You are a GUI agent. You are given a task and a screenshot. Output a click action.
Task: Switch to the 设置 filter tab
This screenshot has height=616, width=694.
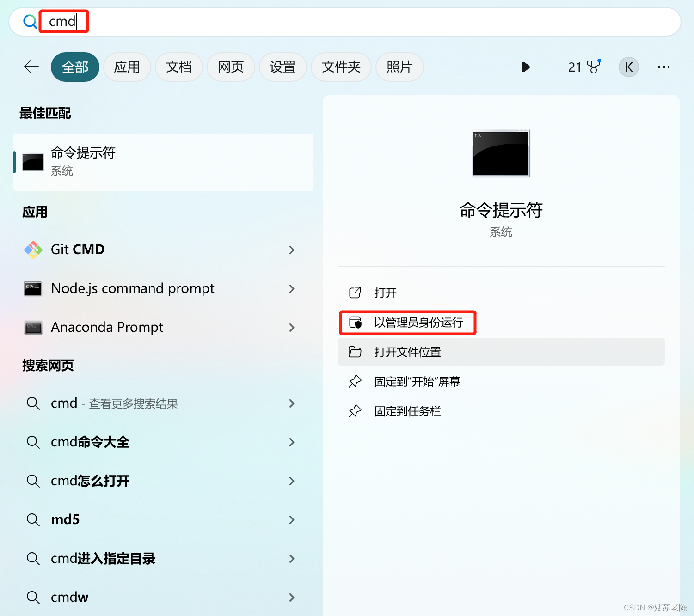pos(283,67)
